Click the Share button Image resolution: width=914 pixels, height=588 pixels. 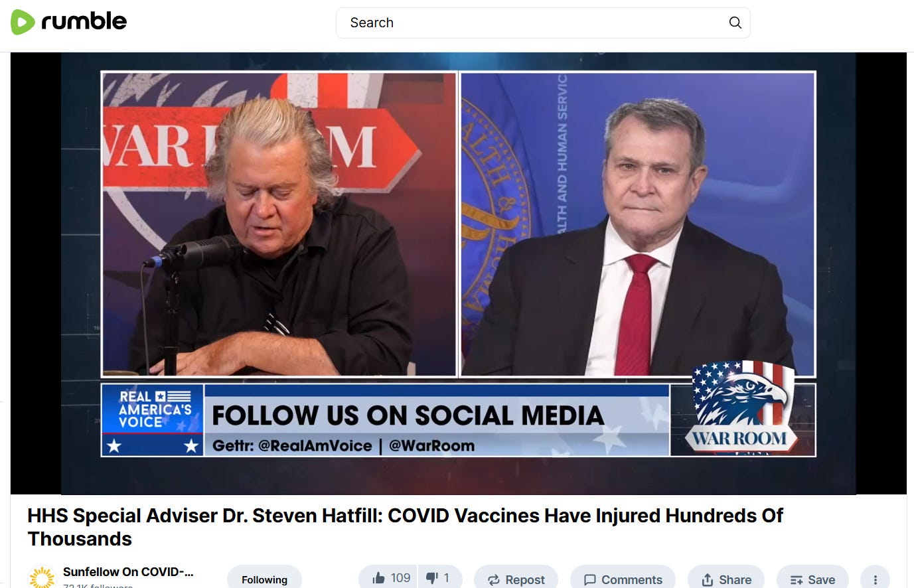click(726, 579)
